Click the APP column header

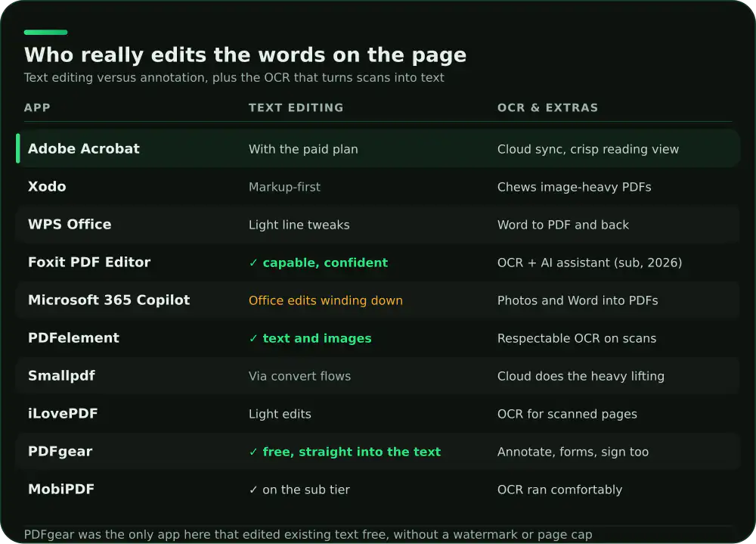pos(37,107)
